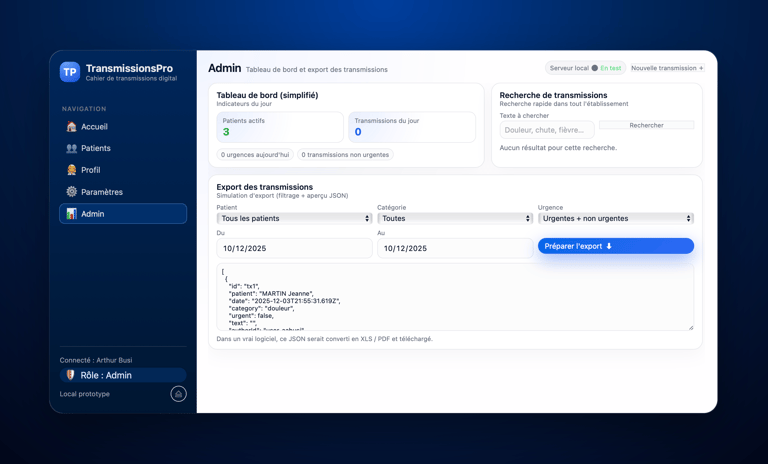
Task: Click the Patients people icon
Action: coord(72,148)
